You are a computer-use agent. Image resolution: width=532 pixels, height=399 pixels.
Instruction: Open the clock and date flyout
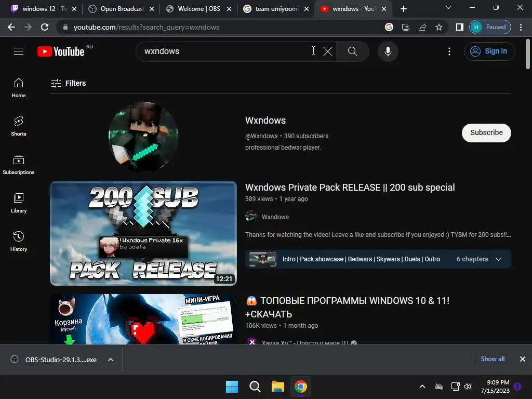[x=495, y=387]
